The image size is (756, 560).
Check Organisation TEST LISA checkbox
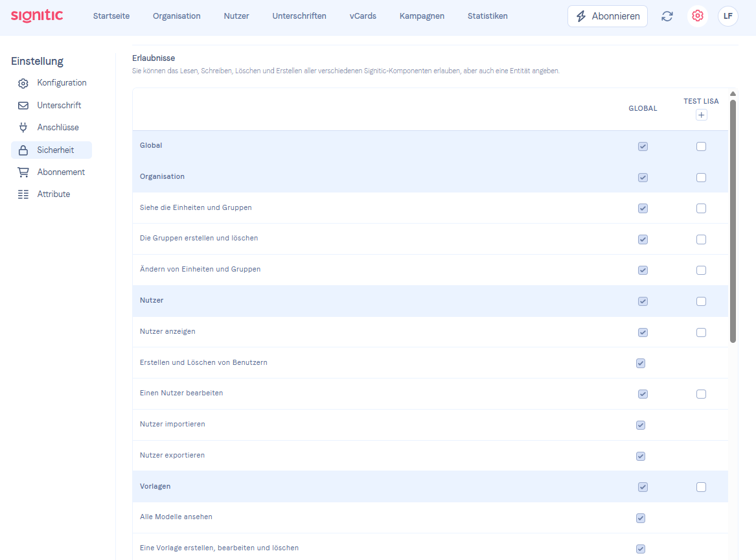coord(701,178)
